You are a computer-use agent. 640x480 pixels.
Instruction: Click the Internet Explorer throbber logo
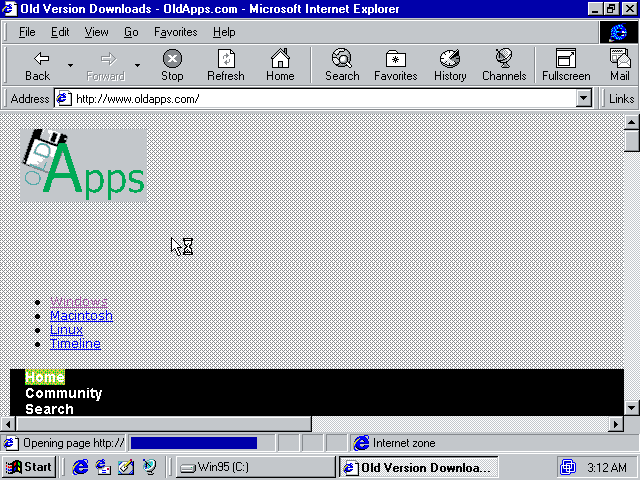point(618,32)
